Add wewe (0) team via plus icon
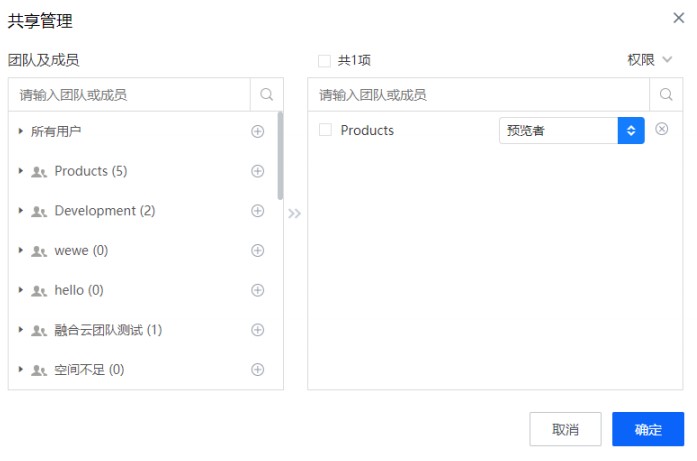Image resolution: width=697 pixels, height=461 pixels. click(257, 250)
